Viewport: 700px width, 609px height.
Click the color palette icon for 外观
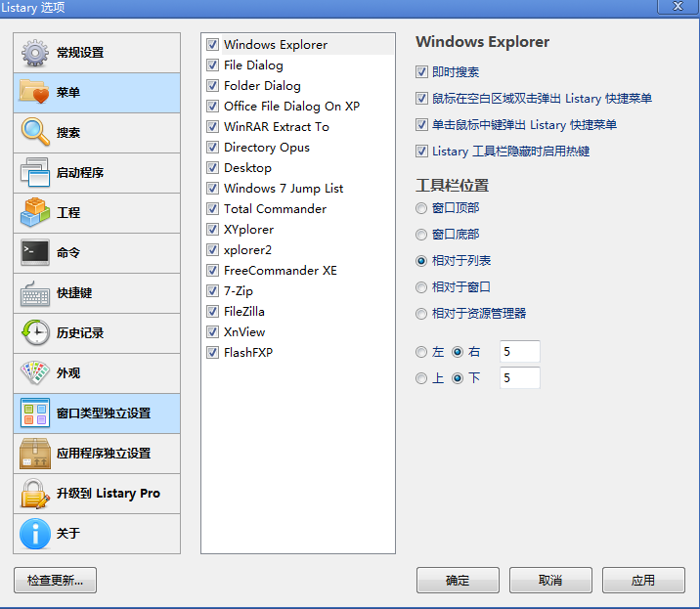(35, 373)
